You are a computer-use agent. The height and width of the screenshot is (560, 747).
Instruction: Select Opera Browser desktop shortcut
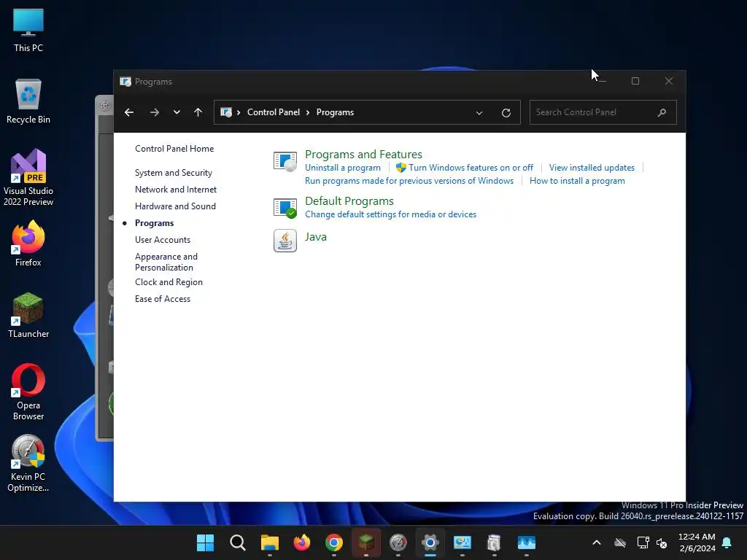coord(28,392)
